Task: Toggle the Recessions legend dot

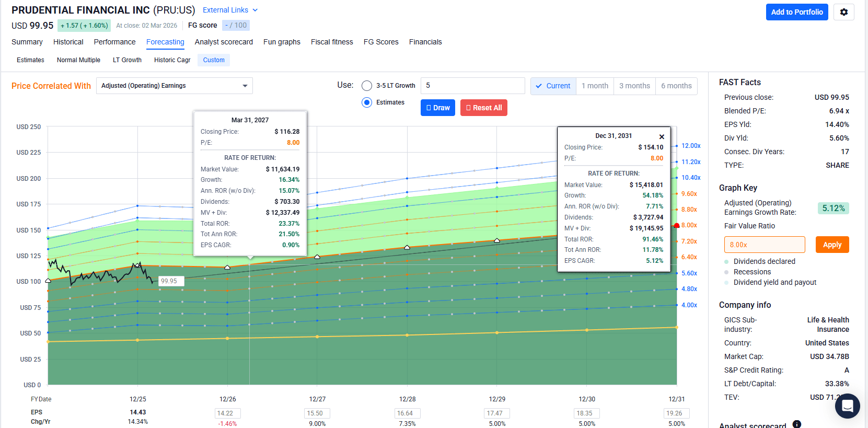Action: (726, 272)
